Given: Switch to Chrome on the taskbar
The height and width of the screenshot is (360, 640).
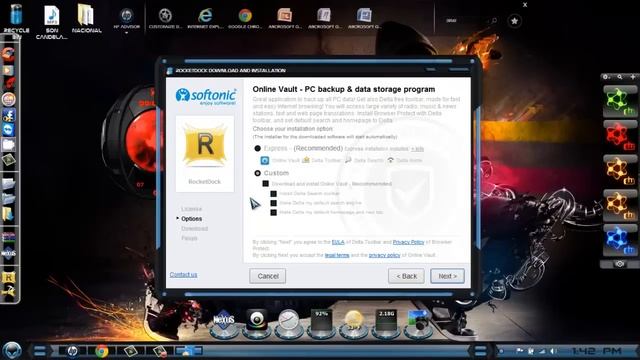Looking at the screenshot, I should pyautogui.click(x=102, y=351).
